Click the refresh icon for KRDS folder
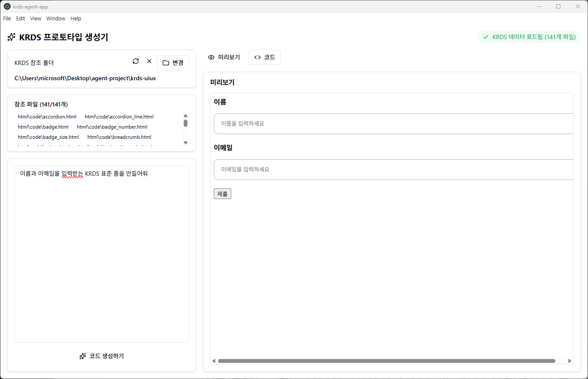 click(136, 61)
